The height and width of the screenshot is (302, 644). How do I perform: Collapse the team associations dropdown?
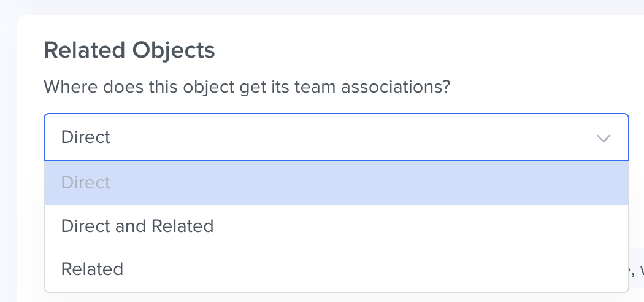point(604,138)
